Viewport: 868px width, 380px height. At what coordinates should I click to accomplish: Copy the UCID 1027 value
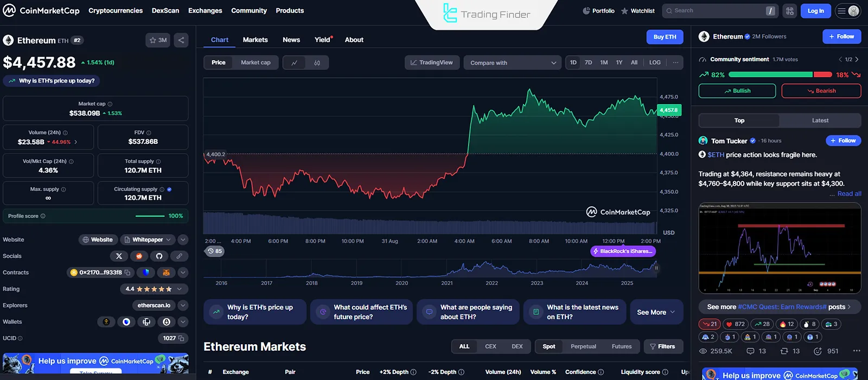[181, 338]
